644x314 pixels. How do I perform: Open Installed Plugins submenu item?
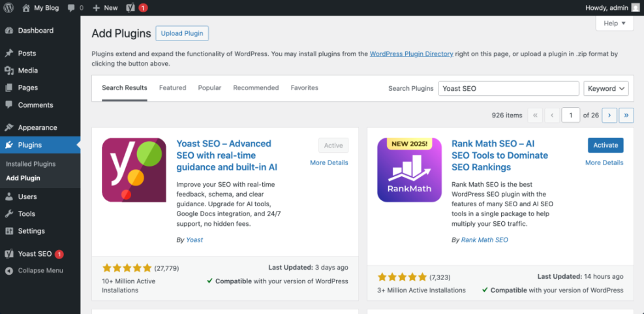coord(31,164)
